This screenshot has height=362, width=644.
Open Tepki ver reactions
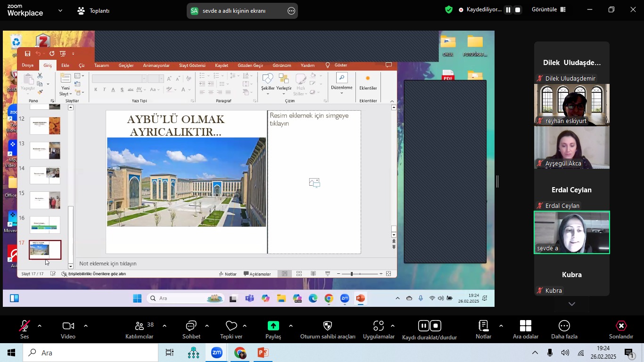pyautogui.click(x=231, y=330)
